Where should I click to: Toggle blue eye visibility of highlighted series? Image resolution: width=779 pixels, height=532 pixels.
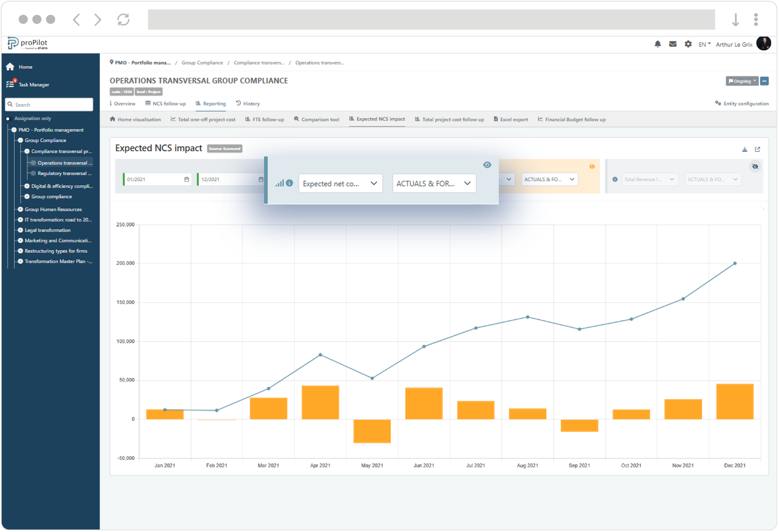click(x=487, y=165)
